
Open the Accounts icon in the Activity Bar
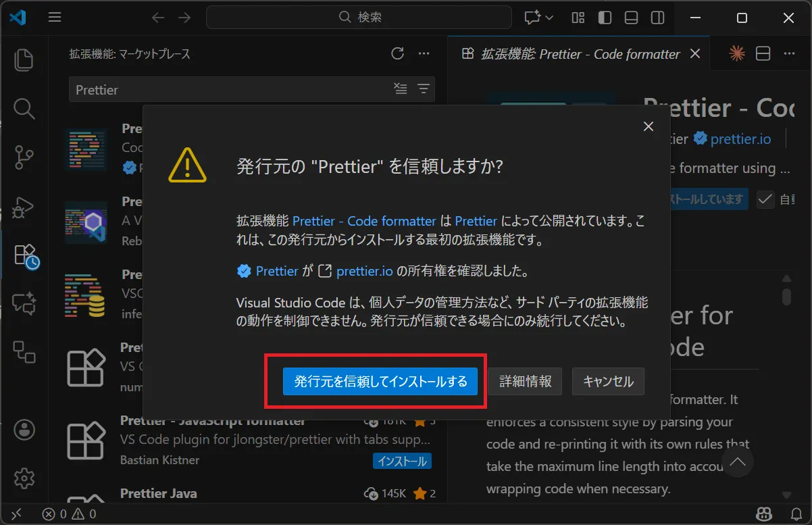coord(24,430)
